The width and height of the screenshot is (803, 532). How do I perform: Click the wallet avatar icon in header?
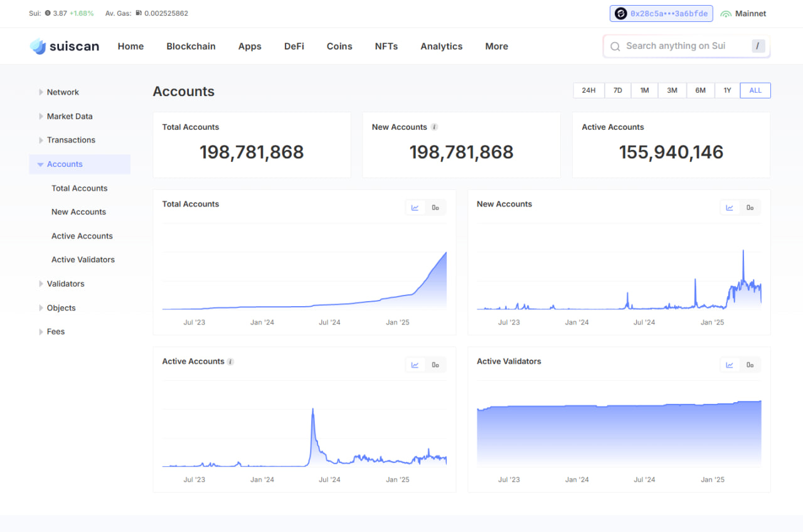tap(621, 14)
